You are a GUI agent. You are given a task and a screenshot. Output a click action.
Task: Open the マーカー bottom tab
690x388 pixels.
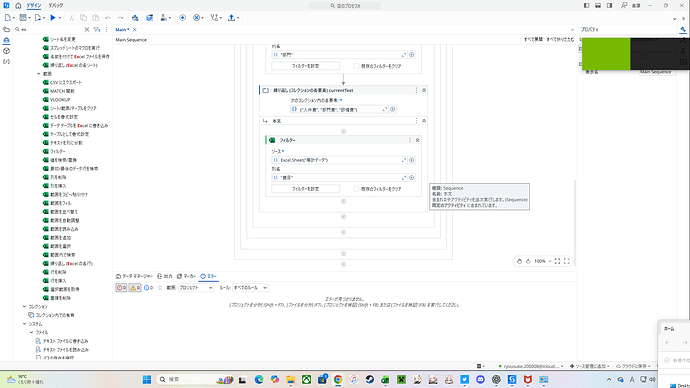point(187,276)
